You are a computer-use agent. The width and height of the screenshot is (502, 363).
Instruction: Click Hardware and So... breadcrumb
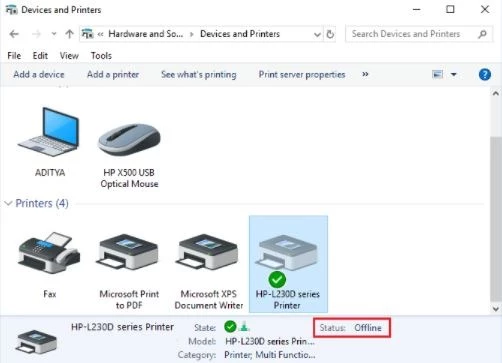pos(146,34)
